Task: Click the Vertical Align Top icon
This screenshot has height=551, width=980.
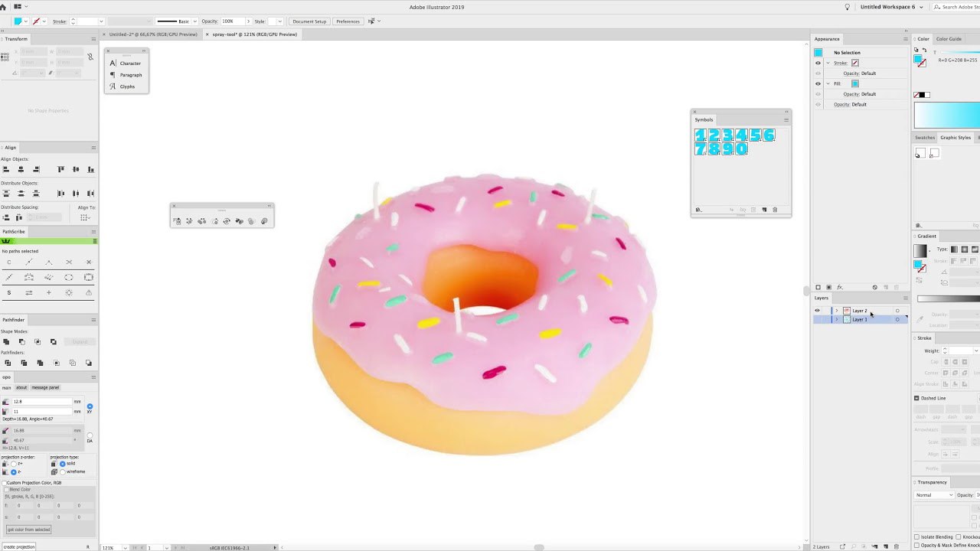Action: click(61, 169)
